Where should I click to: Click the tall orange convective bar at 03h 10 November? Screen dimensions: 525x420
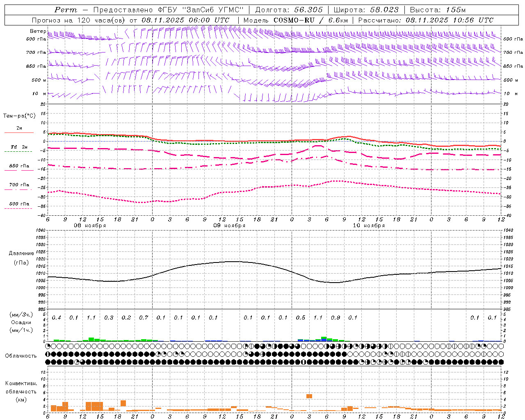[x=309, y=396]
